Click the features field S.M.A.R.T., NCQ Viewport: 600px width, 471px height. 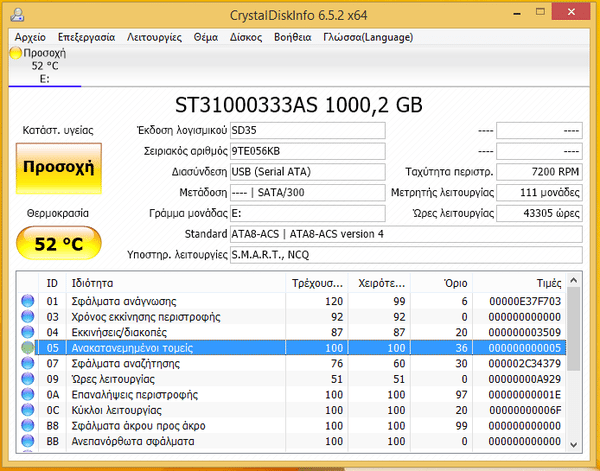point(406,254)
